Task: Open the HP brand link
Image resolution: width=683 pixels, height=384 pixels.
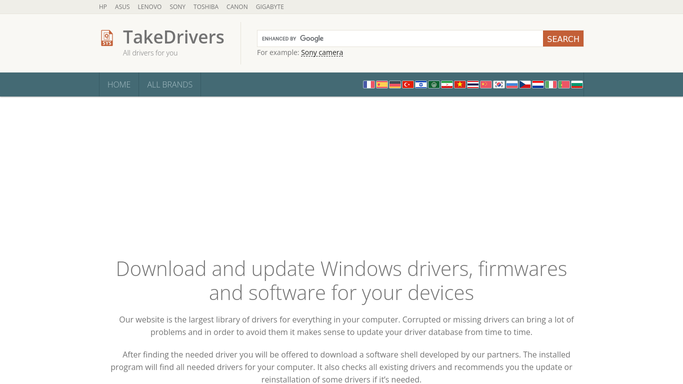Action: coord(103,7)
